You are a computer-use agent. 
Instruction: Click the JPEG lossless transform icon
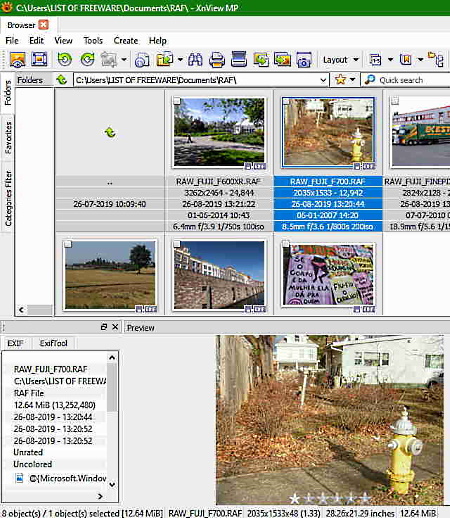pos(109,60)
